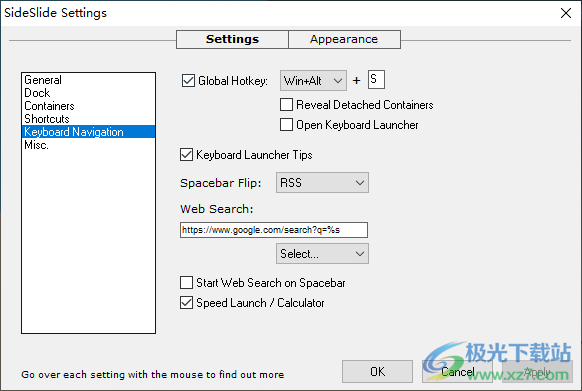Toggle Speed Launch / Calculator checkbox

click(186, 303)
